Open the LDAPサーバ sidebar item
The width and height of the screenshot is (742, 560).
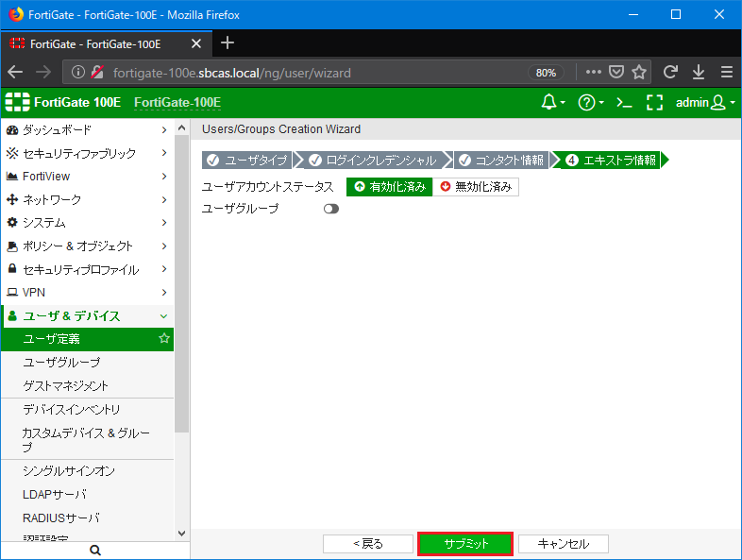coord(87,494)
